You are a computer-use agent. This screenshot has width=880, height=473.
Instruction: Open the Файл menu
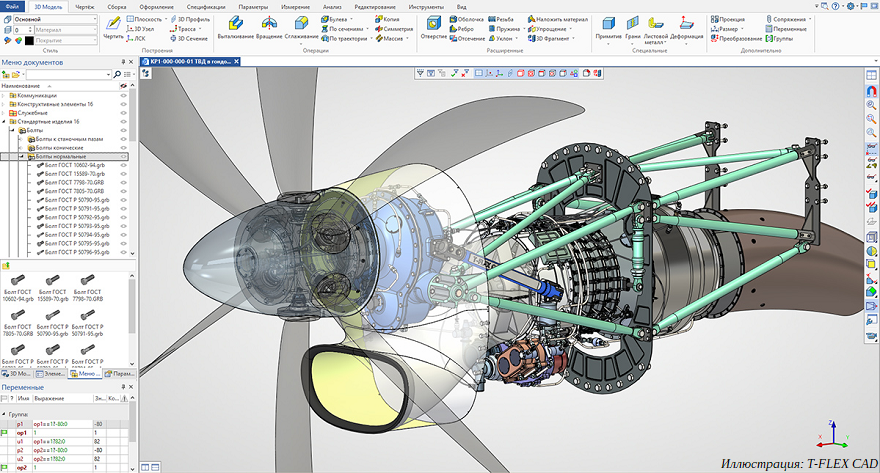[x=12, y=7]
